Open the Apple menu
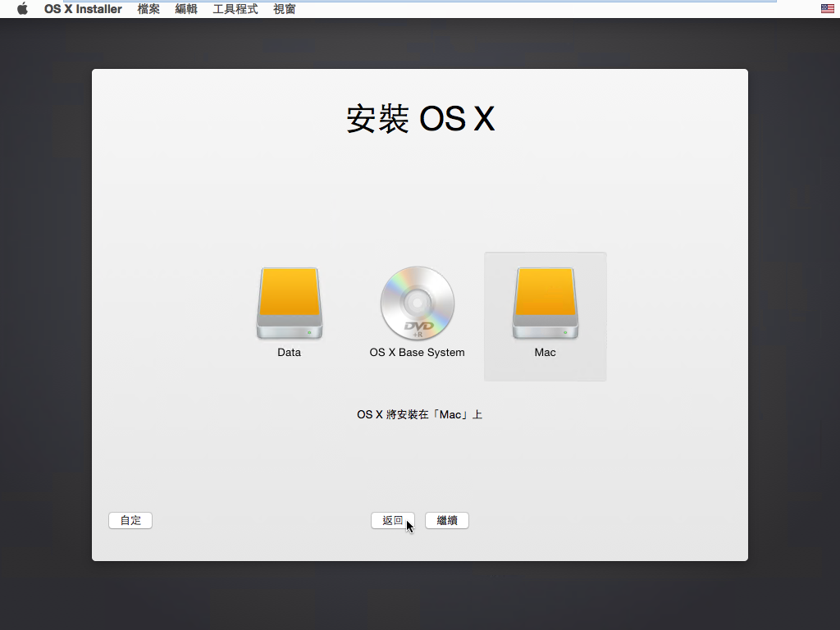This screenshot has height=630, width=840. pos(22,9)
